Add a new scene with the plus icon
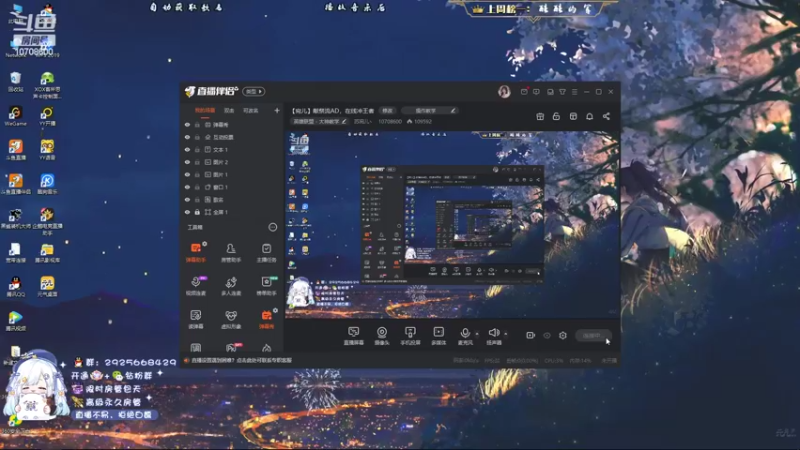 (277, 110)
